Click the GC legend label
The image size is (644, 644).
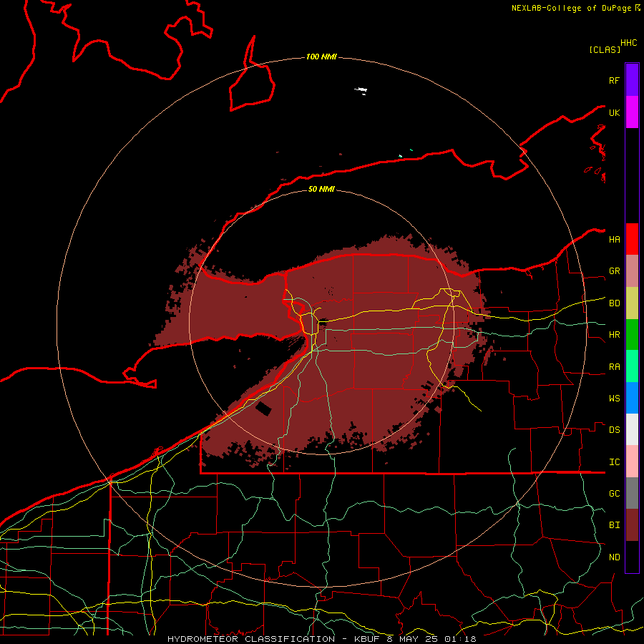coord(614,494)
